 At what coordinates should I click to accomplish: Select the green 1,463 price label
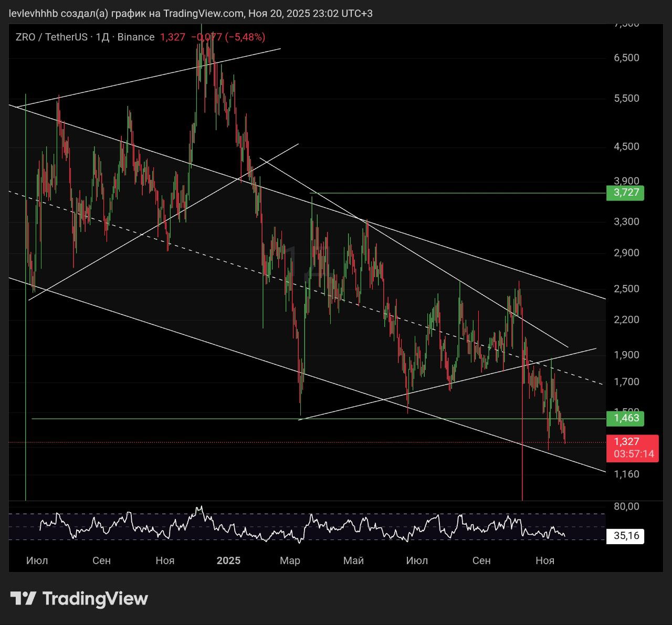pos(625,418)
